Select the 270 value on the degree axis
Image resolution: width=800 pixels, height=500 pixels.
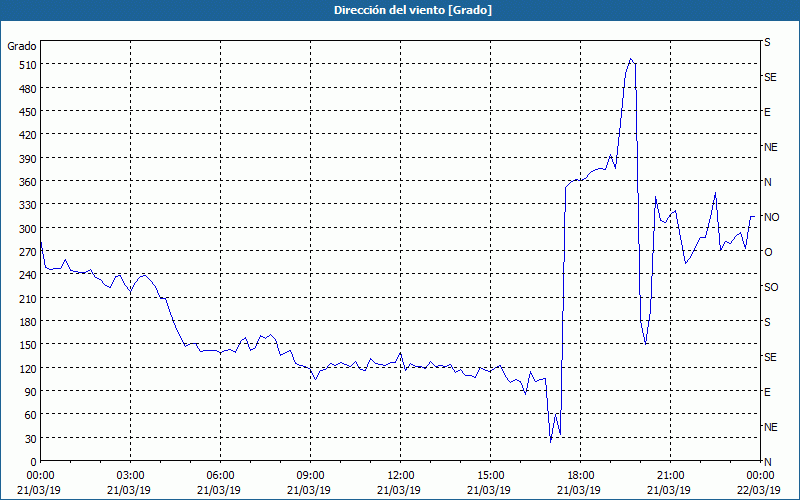[28, 252]
